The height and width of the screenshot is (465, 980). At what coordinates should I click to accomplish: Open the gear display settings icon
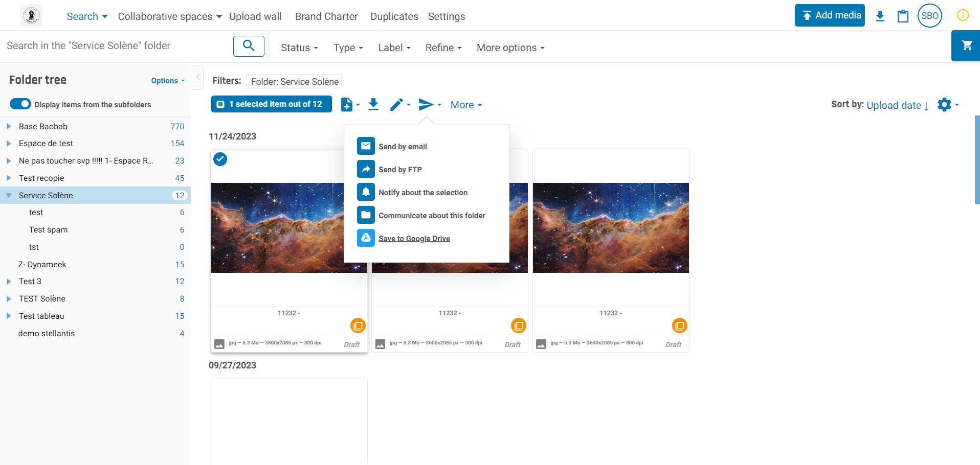(944, 104)
